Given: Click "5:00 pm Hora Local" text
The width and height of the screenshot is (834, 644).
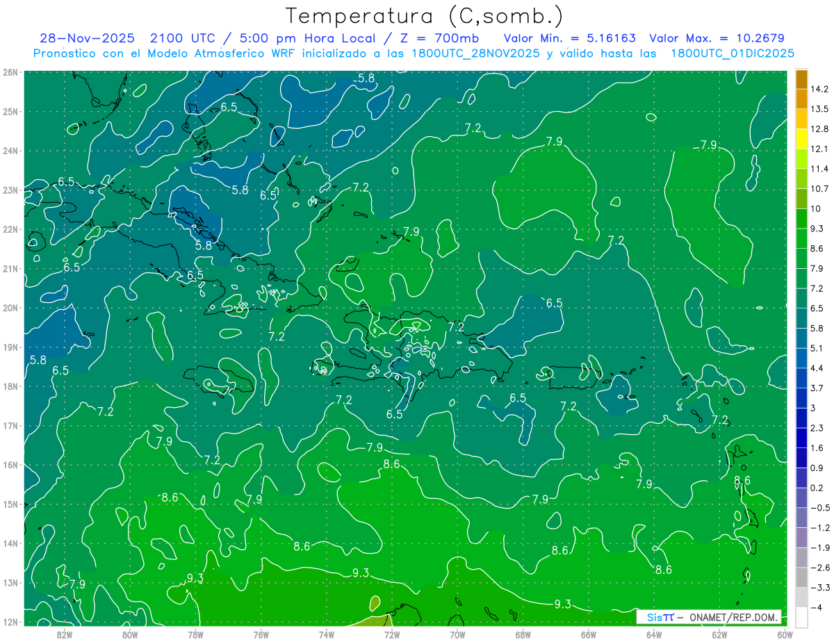Looking at the screenshot, I should (x=309, y=38).
